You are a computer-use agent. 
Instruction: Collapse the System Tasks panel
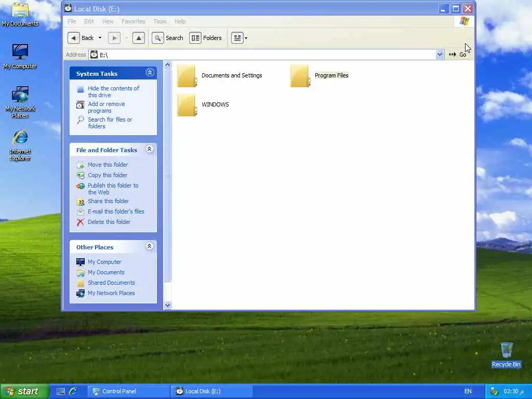[x=150, y=72]
